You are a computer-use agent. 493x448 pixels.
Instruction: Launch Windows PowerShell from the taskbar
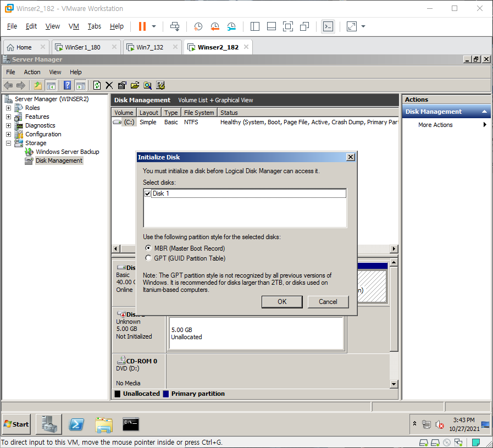point(76,424)
